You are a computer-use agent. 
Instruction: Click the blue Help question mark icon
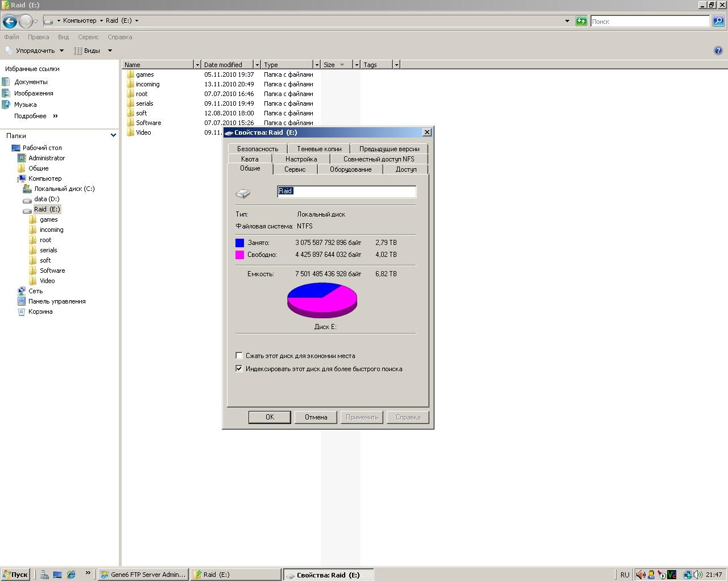tap(718, 51)
